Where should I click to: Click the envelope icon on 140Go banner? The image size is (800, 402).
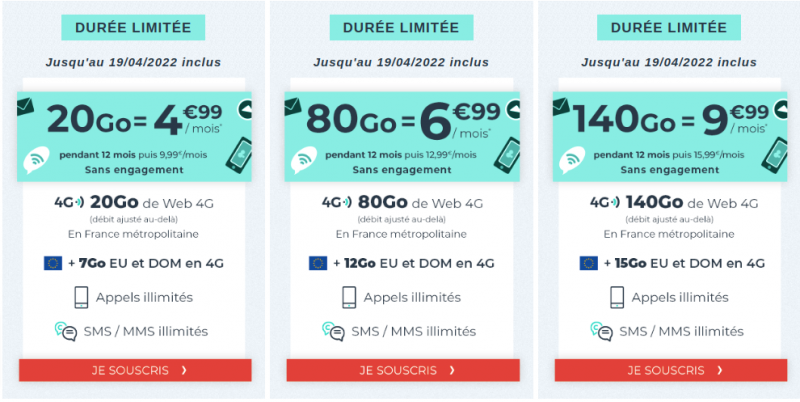coord(562,103)
